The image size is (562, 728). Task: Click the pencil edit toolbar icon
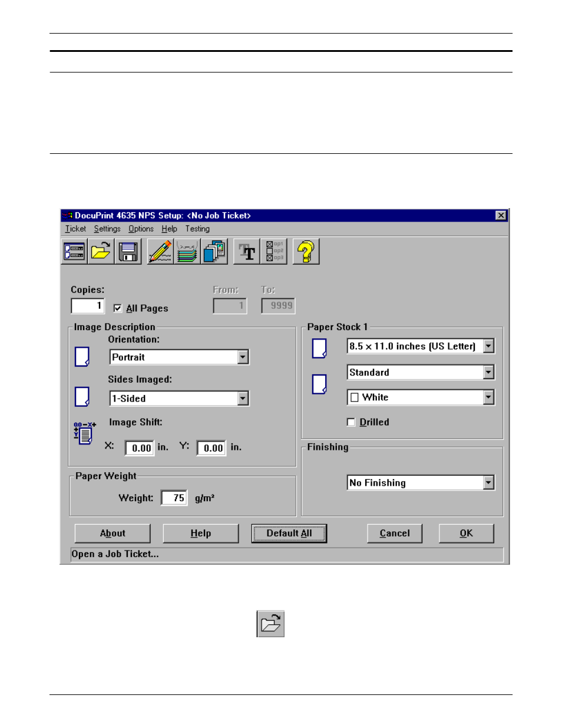(160, 252)
